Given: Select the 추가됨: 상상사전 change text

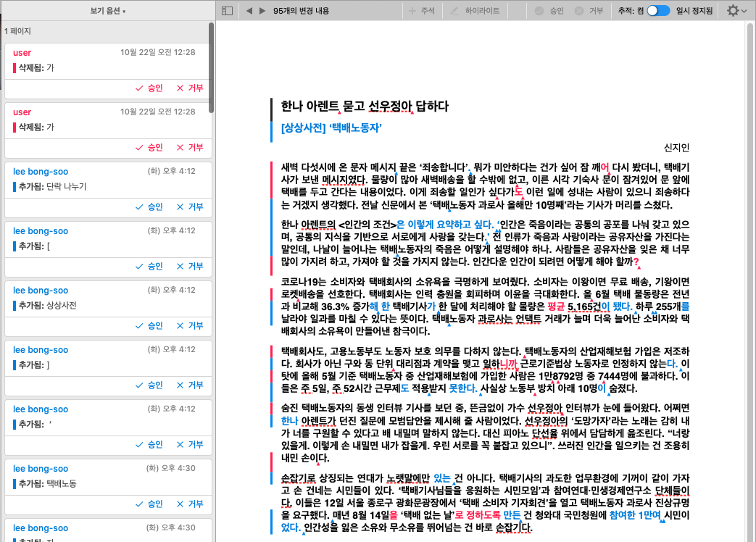Looking at the screenshot, I should (47, 306).
